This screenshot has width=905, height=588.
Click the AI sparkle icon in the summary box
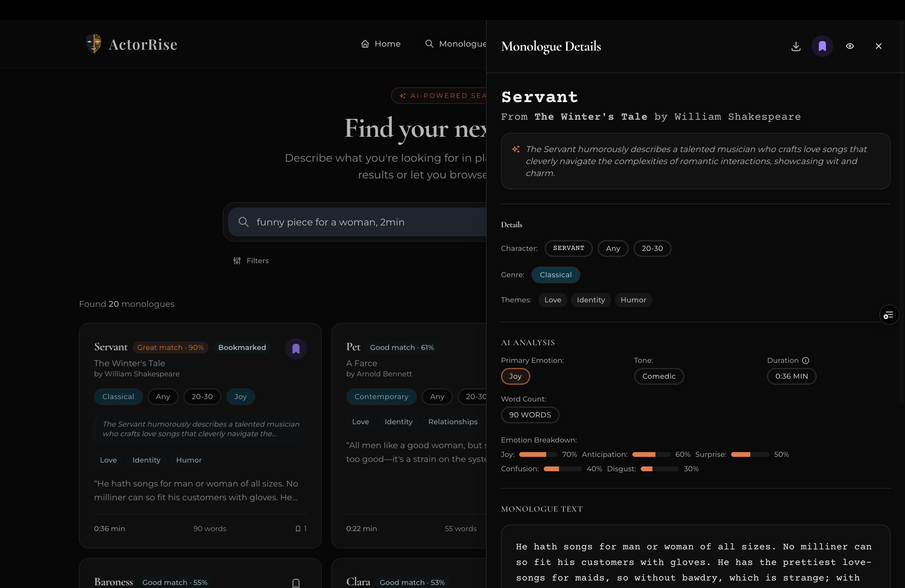coord(516,149)
